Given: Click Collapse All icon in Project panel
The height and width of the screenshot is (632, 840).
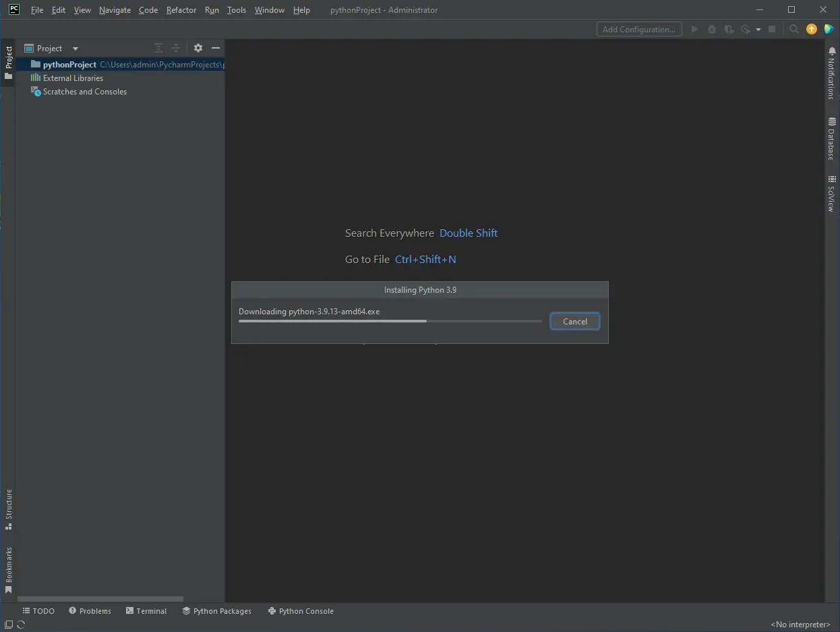Looking at the screenshot, I should (x=175, y=48).
